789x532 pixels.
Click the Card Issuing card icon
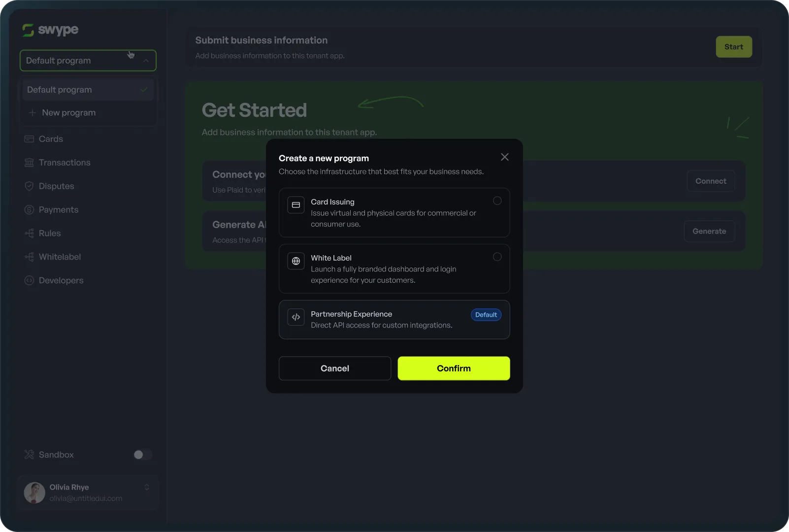(296, 205)
